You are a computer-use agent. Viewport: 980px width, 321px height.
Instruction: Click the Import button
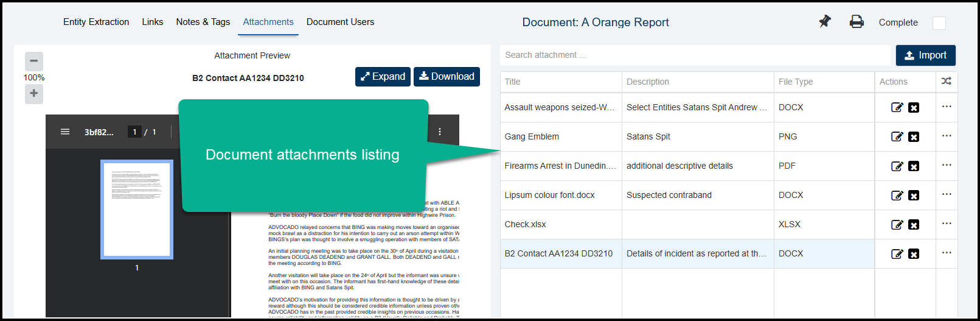coord(925,55)
